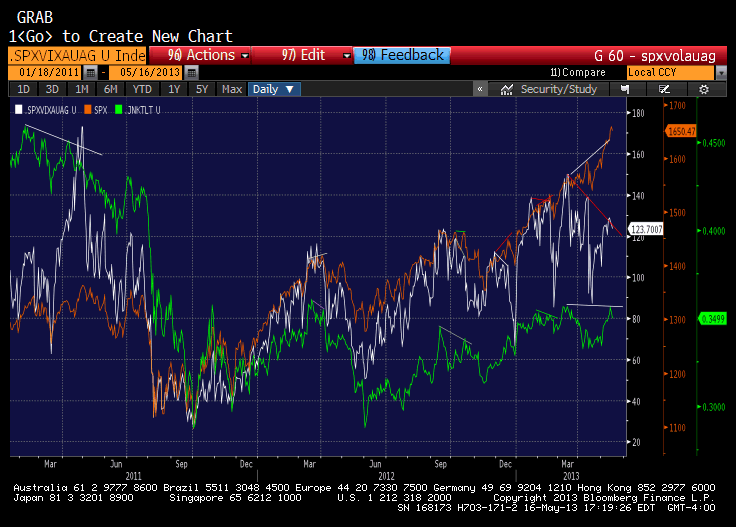
Task: Click the flag events icon
Action: (x=624, y=89)
